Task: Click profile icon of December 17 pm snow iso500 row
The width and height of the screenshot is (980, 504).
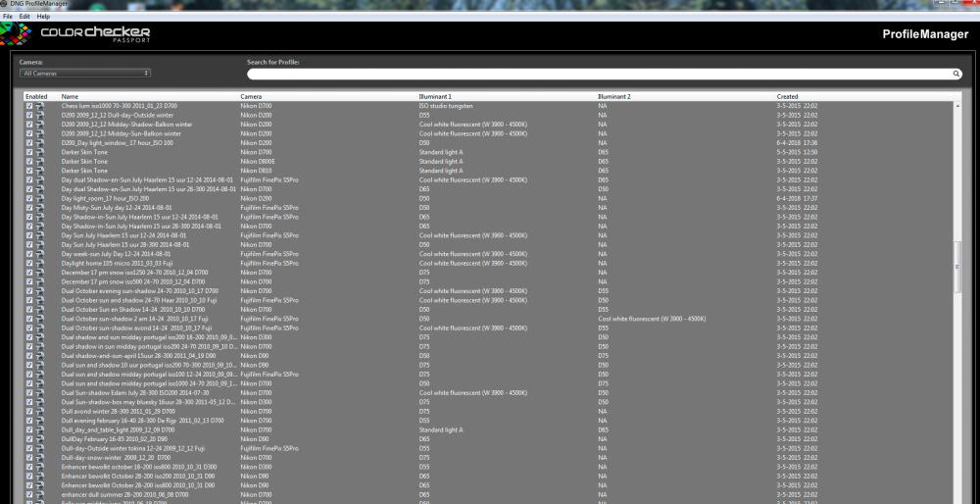Action: pos(40,282)
